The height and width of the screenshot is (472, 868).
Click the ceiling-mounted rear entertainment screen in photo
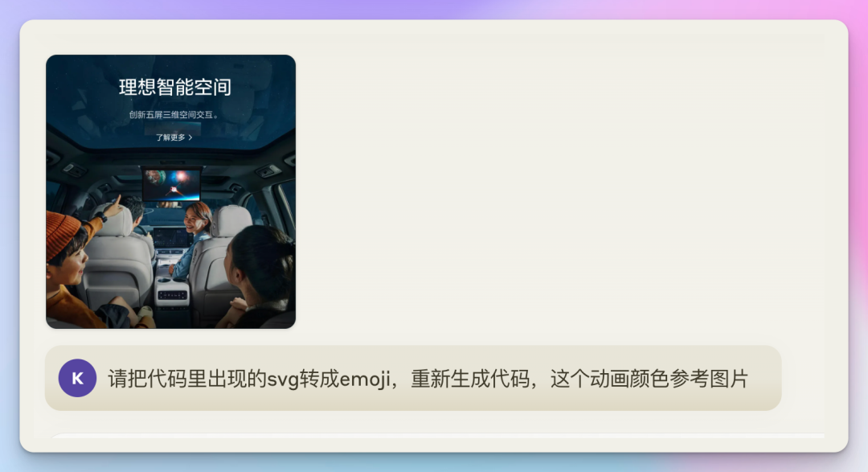click(x=172, y=184)
